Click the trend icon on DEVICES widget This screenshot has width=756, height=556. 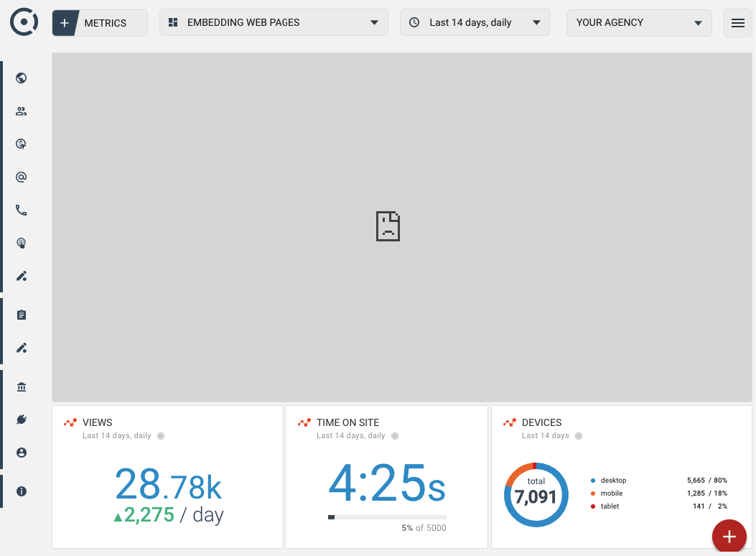click(x=510, y=423)
